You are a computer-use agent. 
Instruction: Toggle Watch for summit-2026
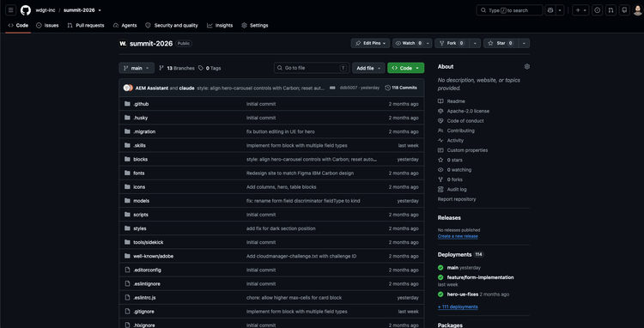(x=408, y=43)
